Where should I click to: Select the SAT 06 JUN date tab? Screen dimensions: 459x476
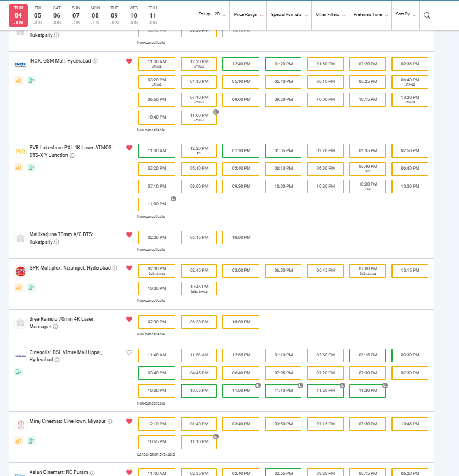(x=57, y=15)
